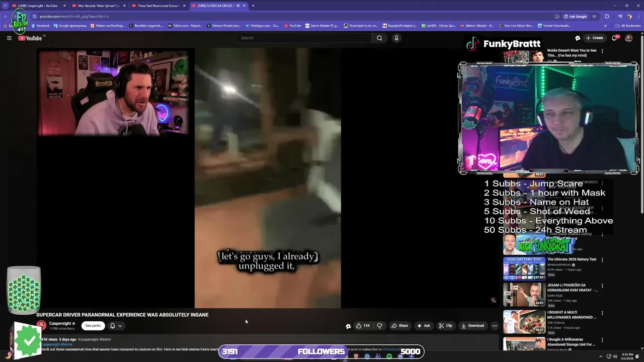
Task: Open the Caspersight channel avatar
Action: tap(41, 326)
